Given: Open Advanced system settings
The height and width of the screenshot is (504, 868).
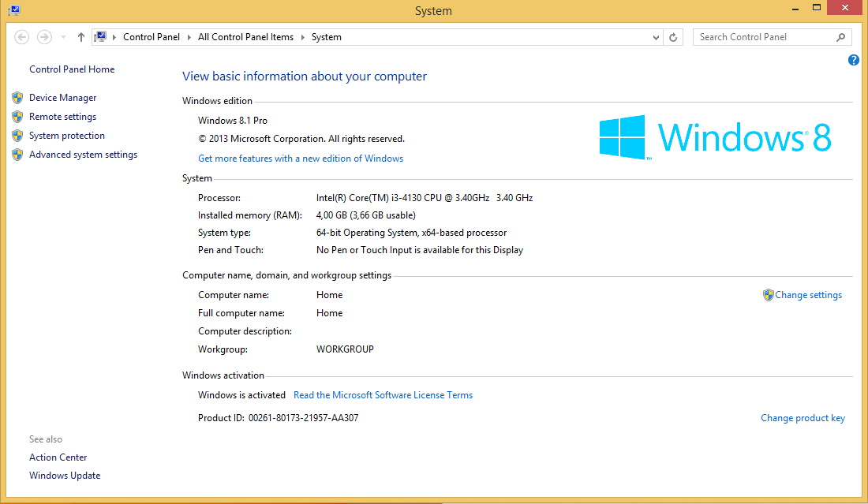Looking at the screenshot, I should 83,155.
